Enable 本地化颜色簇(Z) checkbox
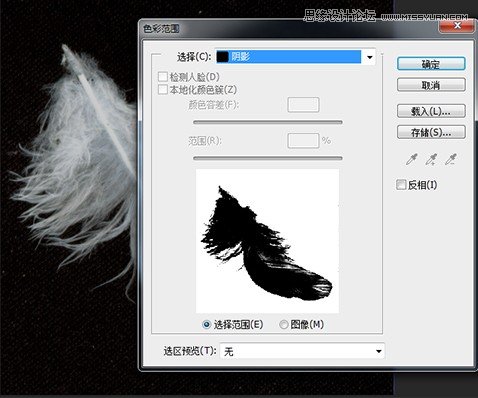The width and height of the screenshot is (478, 398). 163,90
